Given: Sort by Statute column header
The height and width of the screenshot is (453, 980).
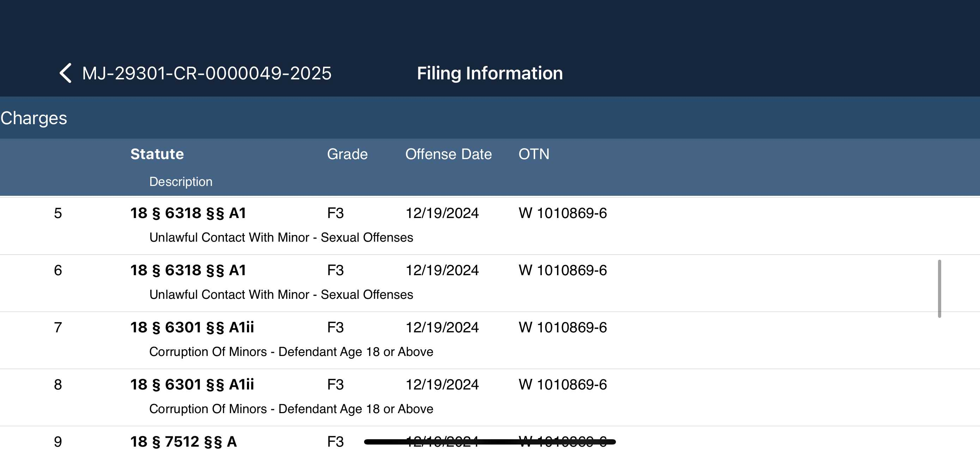Looking at the screenshot, I should tap(157, 154).
